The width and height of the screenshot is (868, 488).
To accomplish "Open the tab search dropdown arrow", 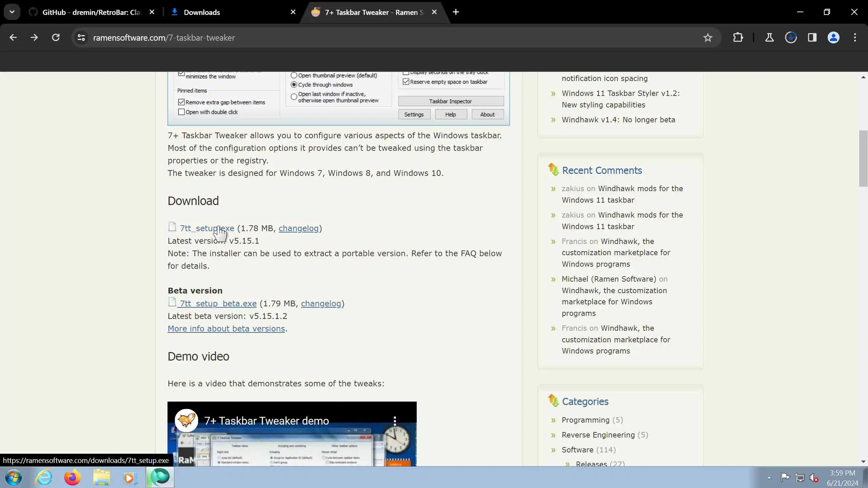I will coord(12,12).
